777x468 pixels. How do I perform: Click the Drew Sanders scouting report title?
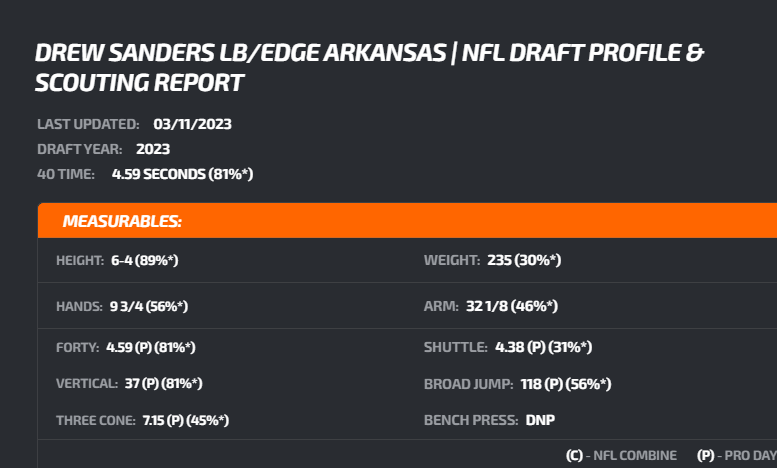tap(369, 67)
